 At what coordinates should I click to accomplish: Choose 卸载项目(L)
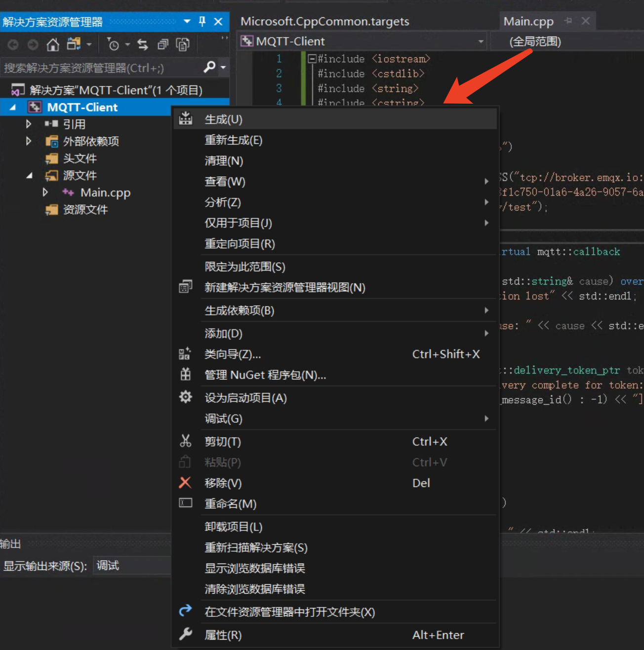pyautogui.click(x=335, y=527)
